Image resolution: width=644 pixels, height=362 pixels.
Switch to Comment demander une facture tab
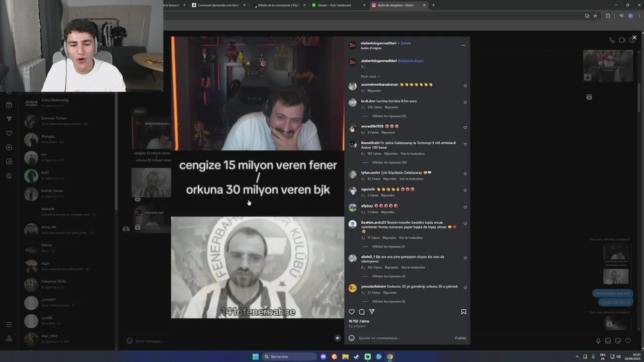[218, 5]
